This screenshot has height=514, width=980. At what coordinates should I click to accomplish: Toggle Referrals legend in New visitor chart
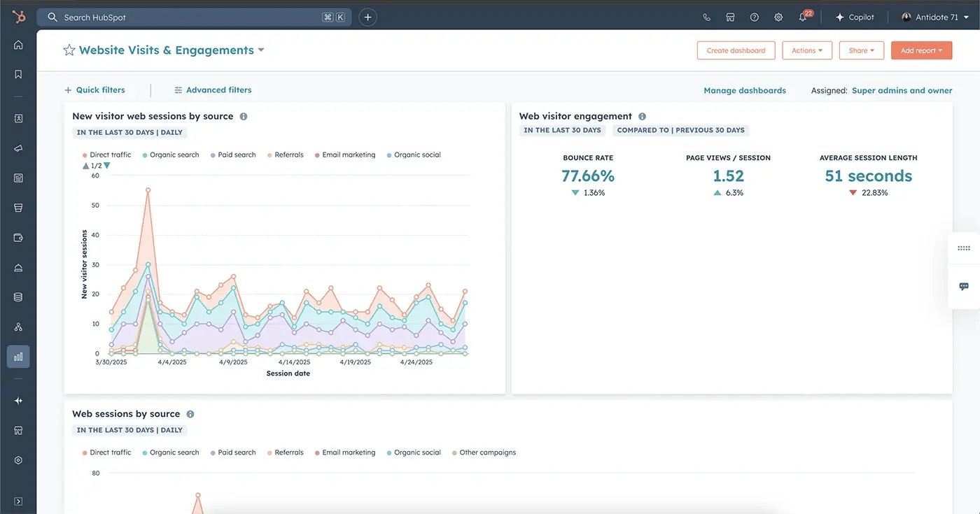click(x=286, y=155)
